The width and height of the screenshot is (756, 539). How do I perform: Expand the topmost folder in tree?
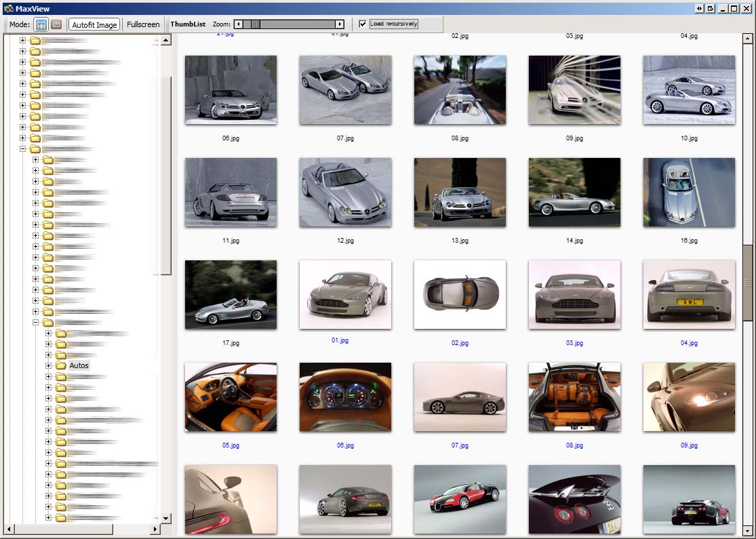tap(22, 40)
